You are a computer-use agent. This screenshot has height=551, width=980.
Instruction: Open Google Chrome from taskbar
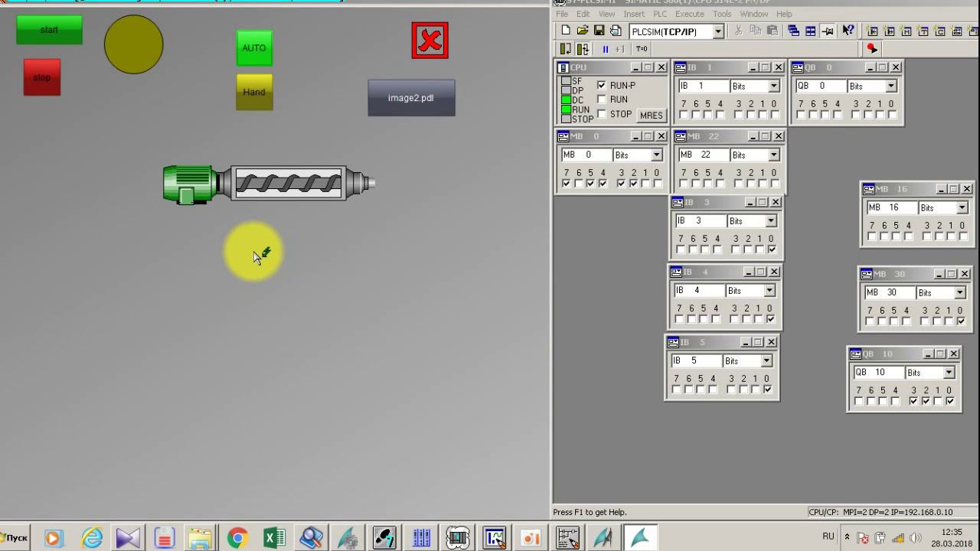point(237,538)
